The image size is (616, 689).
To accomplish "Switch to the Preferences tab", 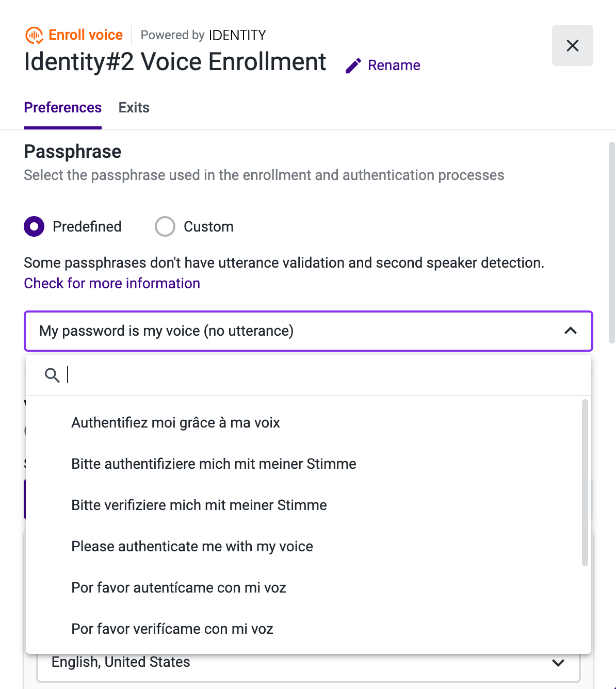I will [62, 108].
